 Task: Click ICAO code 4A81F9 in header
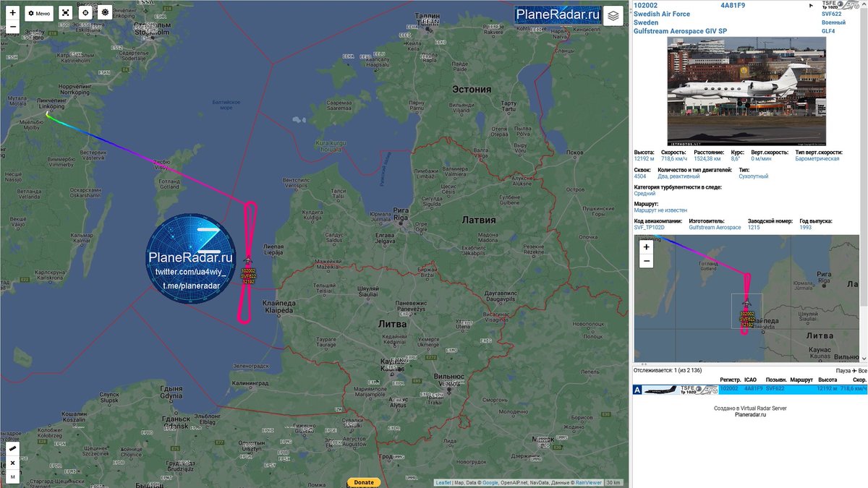733,5
